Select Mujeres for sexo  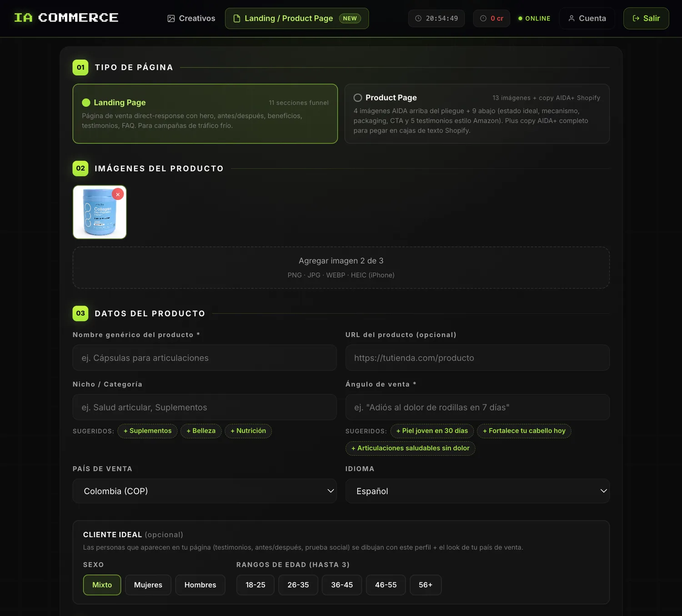click(148, 585)
